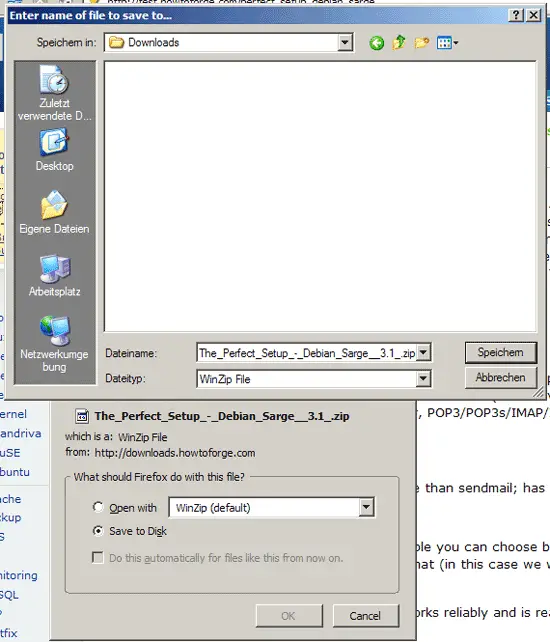Select the Save to Disk radio button
550x642 pixels.
click(98, 531)
